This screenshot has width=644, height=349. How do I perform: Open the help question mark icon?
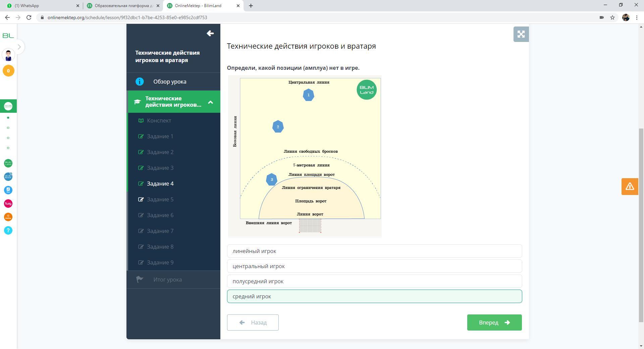pos(8,231)
